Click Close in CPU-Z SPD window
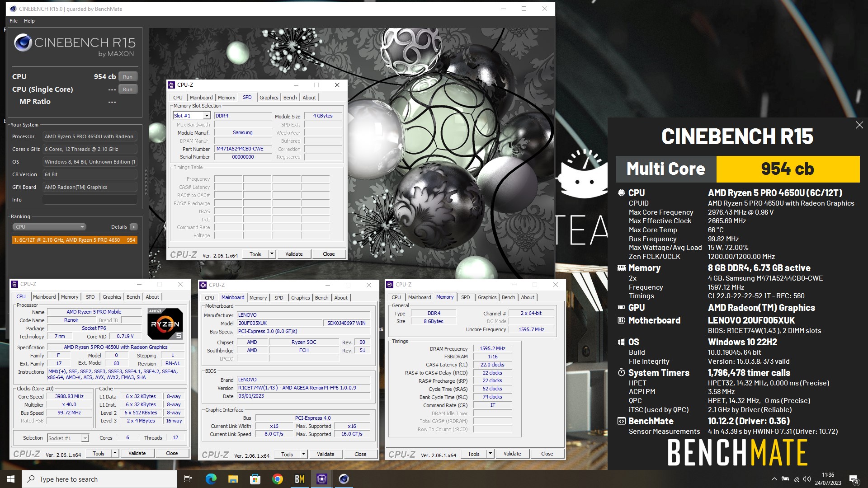This screenshot has height=488, width=868. 329,254
